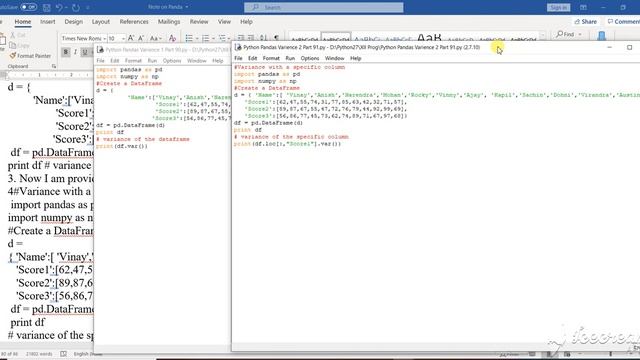
Task: Open the Layout ribbon tab
Action: pos(101,22)
